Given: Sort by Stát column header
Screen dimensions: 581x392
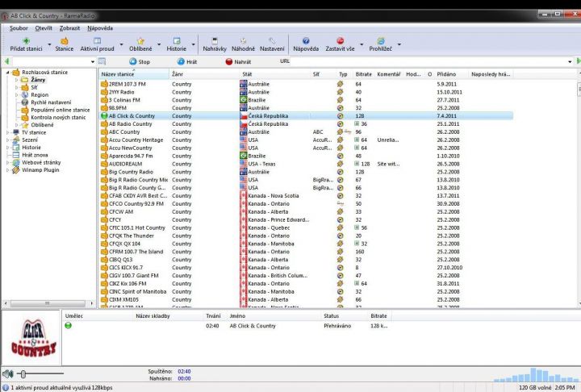Looking at the screenshot, I should click(x=275, y=74).
